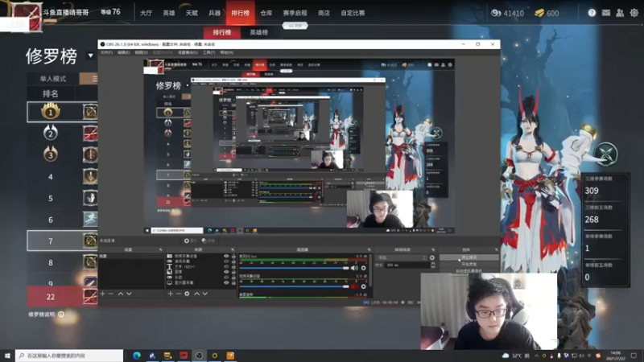Viewport: 644px width, 362px height.
Task: Open the mail envelope icon
Action: point(606,13)
